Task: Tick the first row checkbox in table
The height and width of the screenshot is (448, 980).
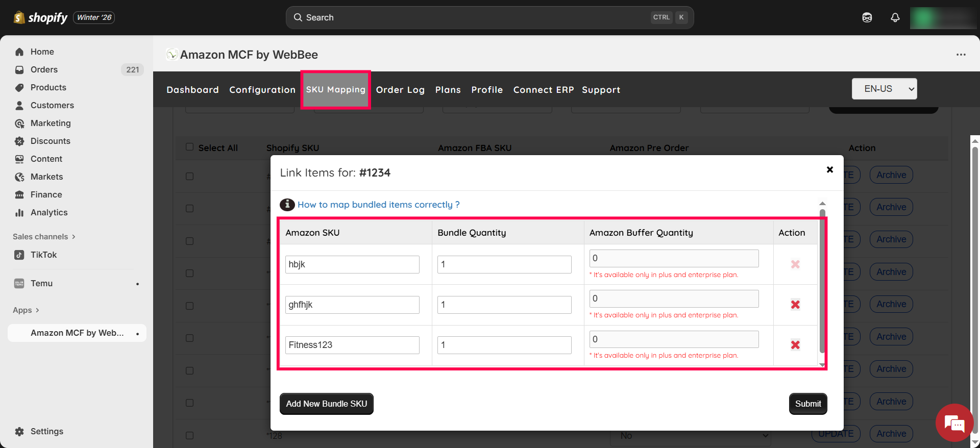Action: [x=190, y=176]
